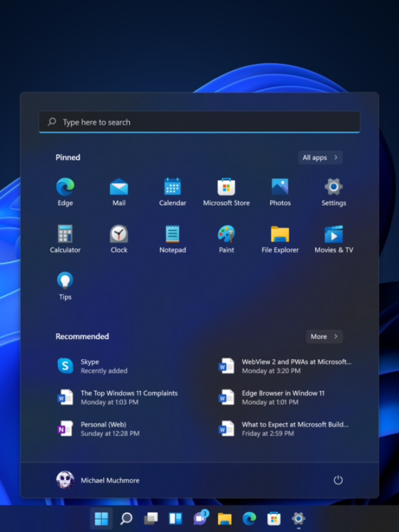Open File Explorer on the taskbar
This screenshot has width=399, height=532.
[x=225, y=519]
